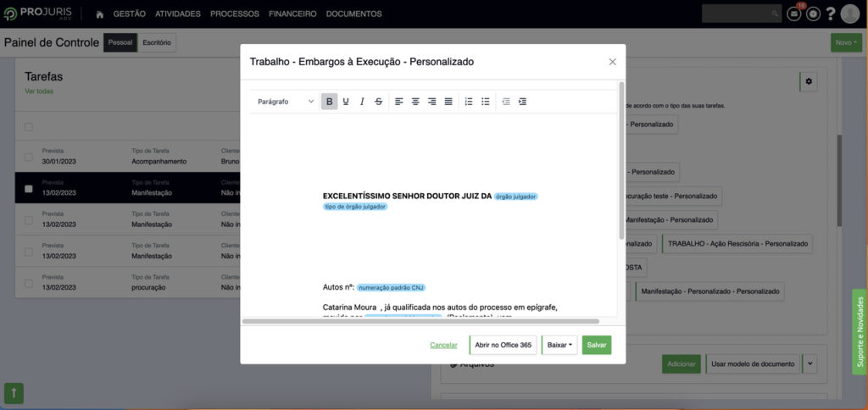Open ATIVIDADES menu
The height and width of the screenshot is (410, 868).
click(178, 14)
